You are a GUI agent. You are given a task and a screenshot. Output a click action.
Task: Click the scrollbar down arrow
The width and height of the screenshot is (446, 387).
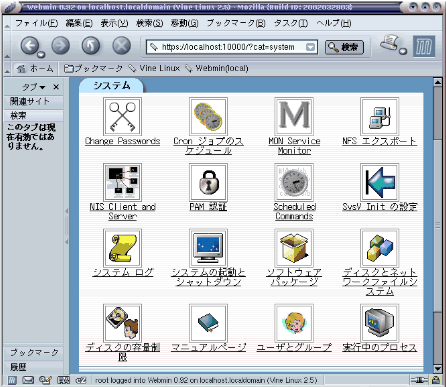[x=438, y=369]
